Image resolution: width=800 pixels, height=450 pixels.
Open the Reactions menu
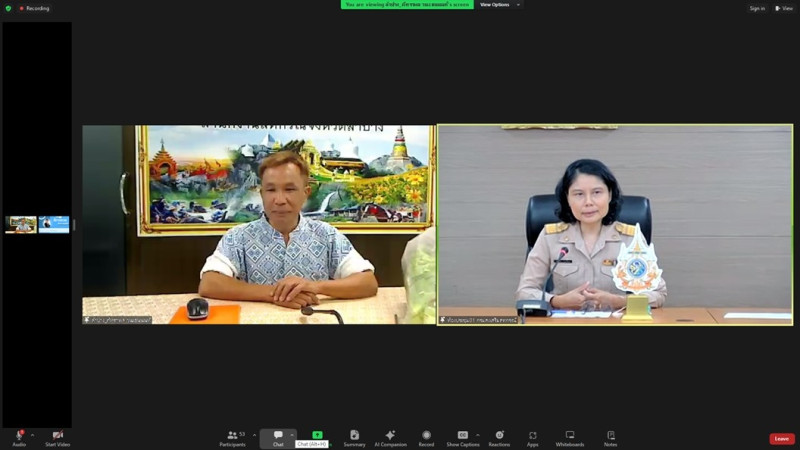click(499, 437)
